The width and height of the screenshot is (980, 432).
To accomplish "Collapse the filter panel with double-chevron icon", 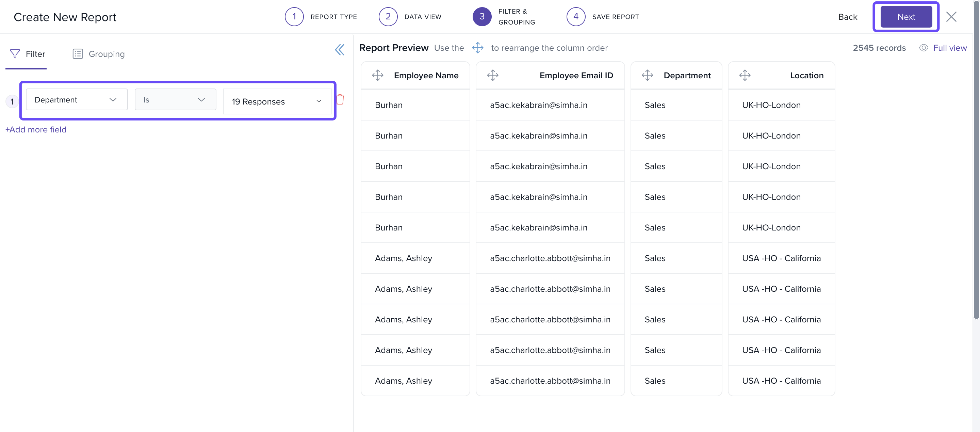I will pos(339,50).
